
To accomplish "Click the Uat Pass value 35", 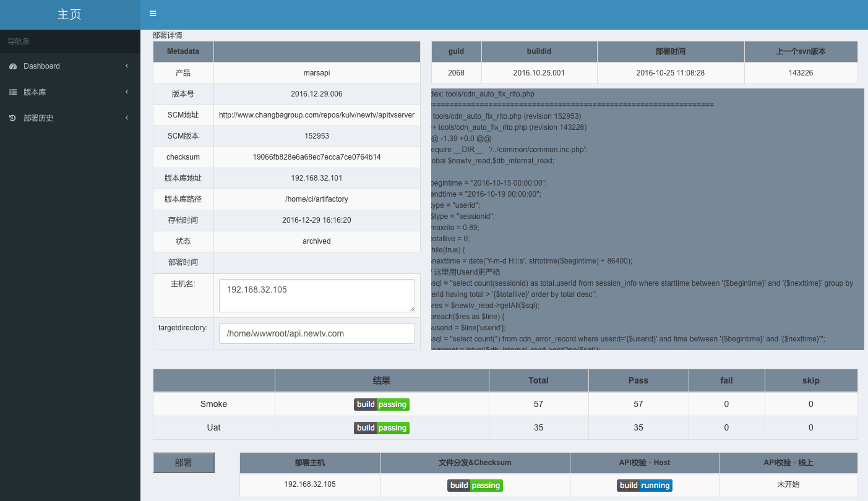I will click(x=638, y=428).
